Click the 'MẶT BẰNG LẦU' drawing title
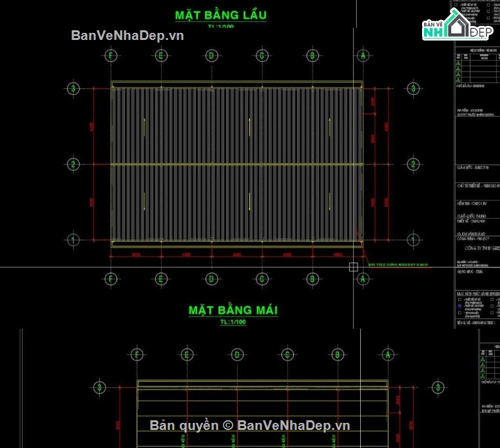 pyautogui.click(x=220, y=15)
